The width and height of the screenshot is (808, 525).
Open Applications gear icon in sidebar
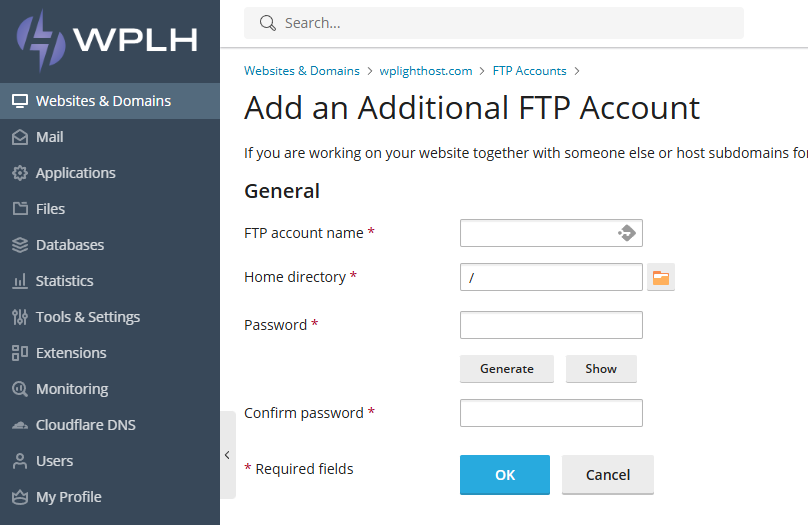20,173
